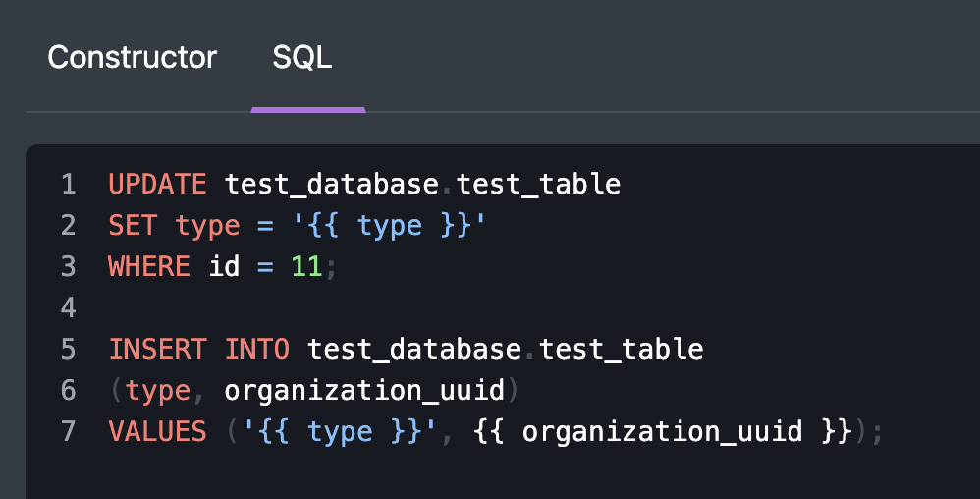Click line number 7 in the gutter
This screenshot has height=499, width=980.
coord(68,431)
